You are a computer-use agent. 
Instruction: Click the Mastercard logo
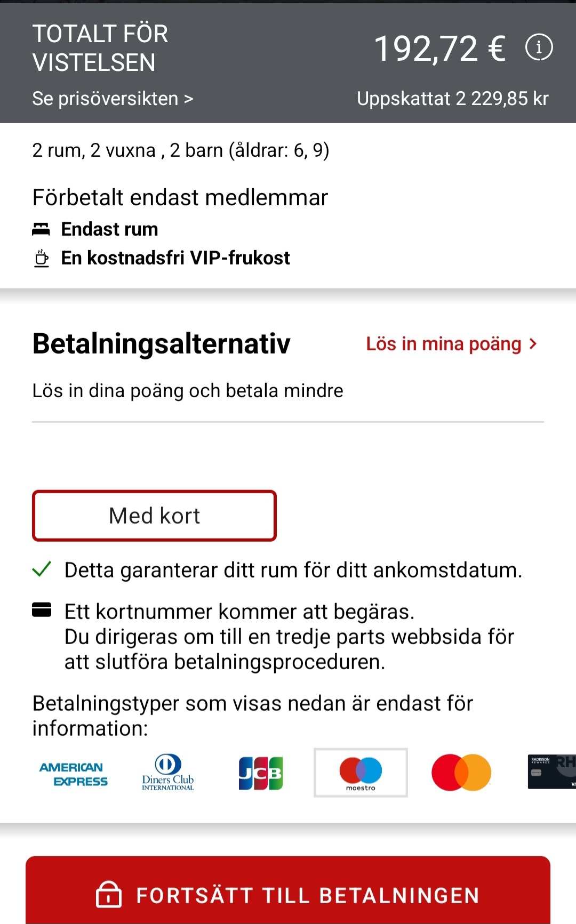point(461,773)
